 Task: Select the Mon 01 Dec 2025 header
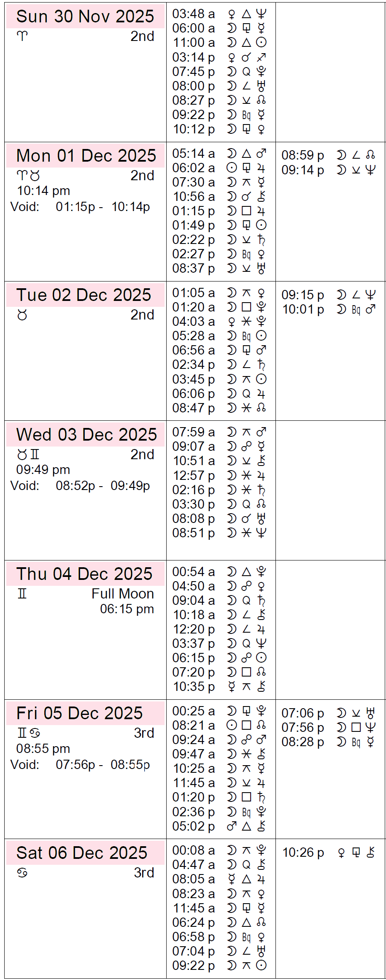86,156
